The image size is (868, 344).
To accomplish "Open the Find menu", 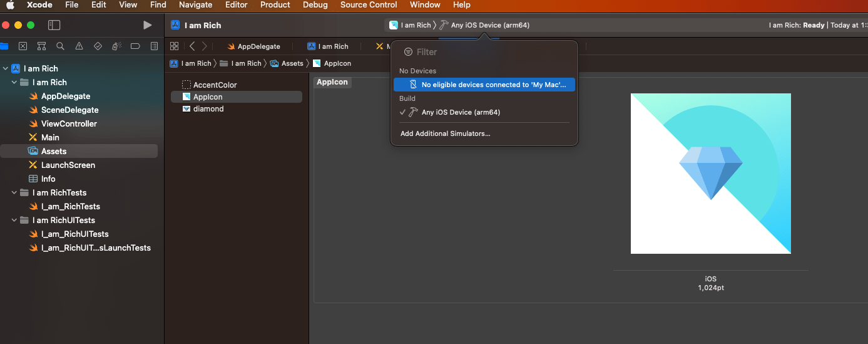I will point(158,5).
